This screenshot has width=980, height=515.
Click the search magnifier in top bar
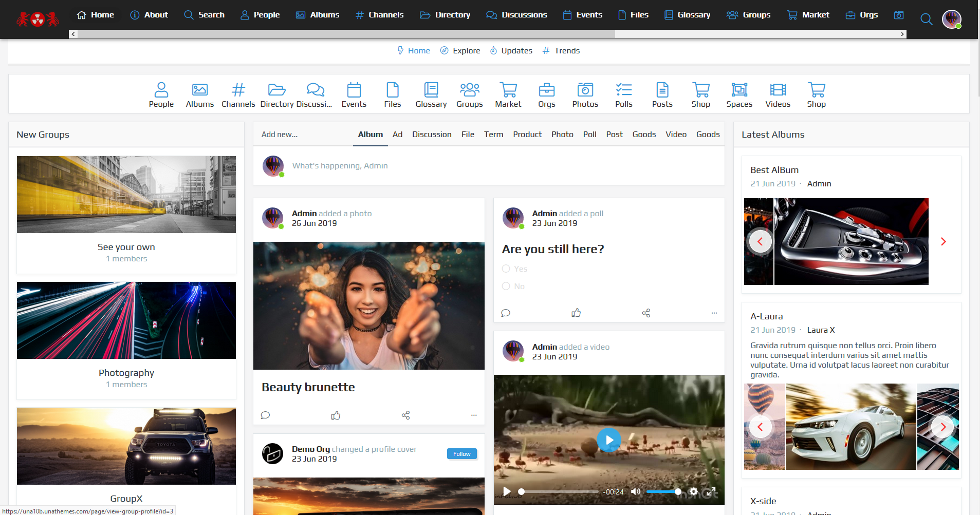926,20
